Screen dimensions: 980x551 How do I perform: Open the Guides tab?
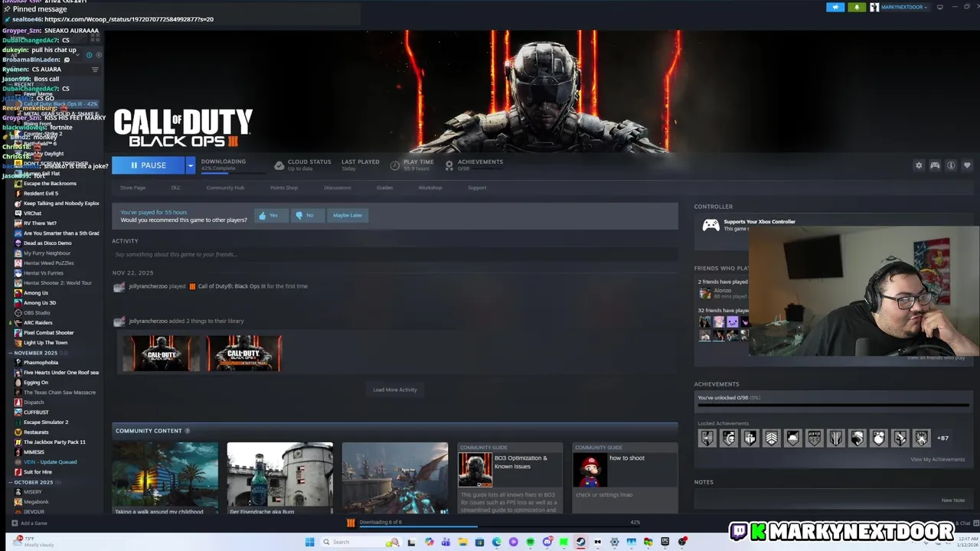[384, 187]
